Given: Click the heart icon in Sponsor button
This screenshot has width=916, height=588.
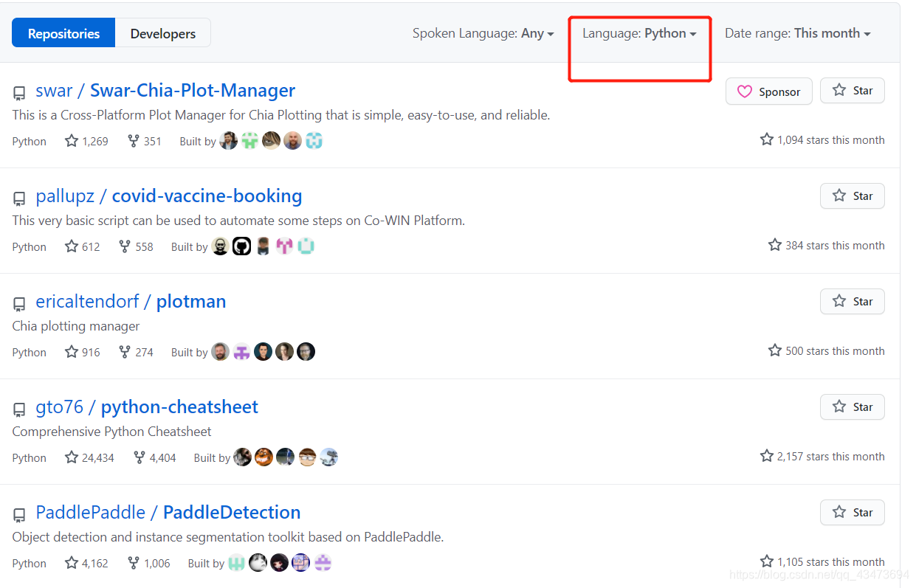Looking at the screenshot, I should [x=745, y=91].
